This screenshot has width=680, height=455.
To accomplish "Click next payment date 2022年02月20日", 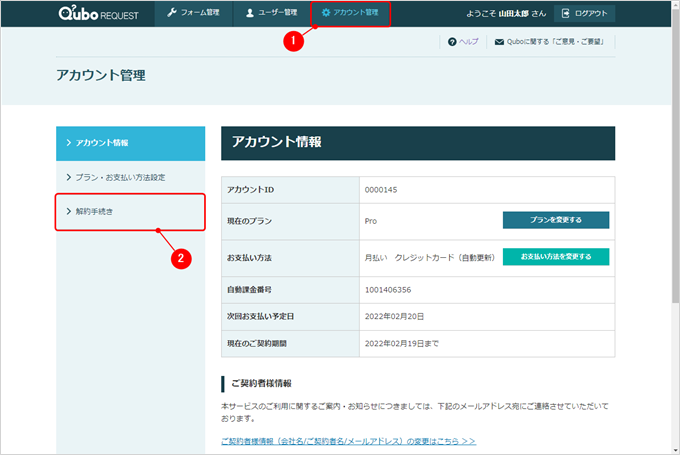I will pos(394,317).
